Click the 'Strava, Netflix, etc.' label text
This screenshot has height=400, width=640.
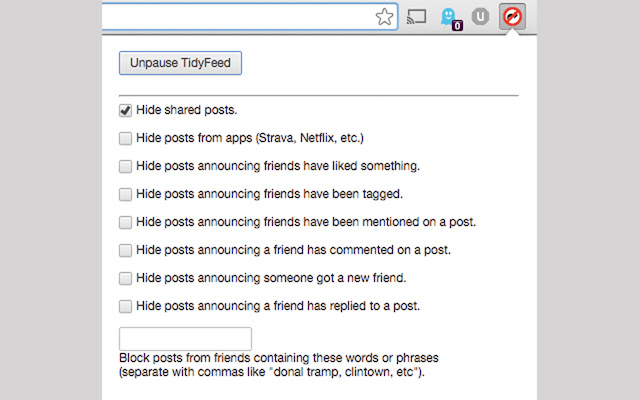point(309,138)
